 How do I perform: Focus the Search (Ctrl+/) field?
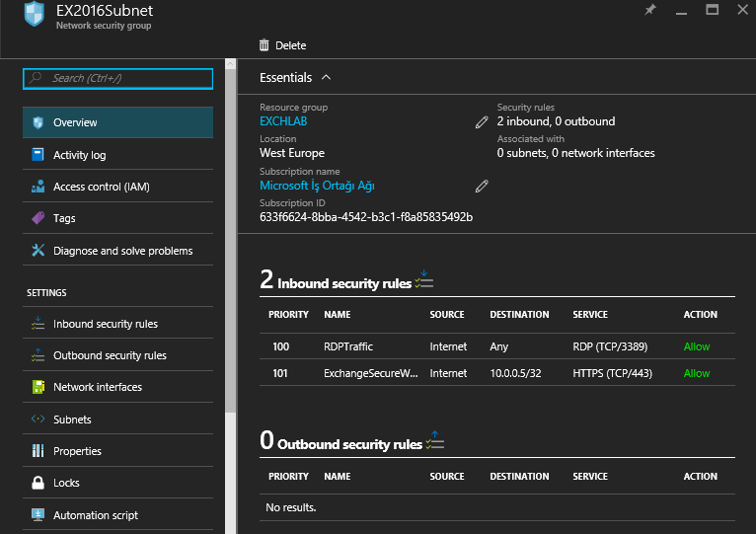tap(117, 79)
